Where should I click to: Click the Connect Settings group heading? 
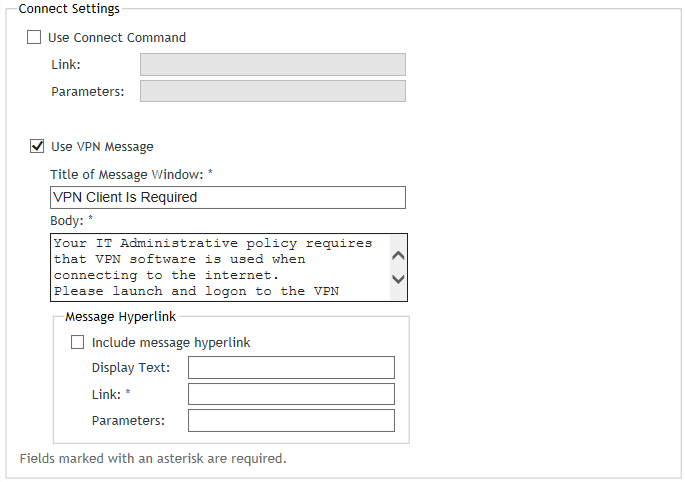point(69,8)
